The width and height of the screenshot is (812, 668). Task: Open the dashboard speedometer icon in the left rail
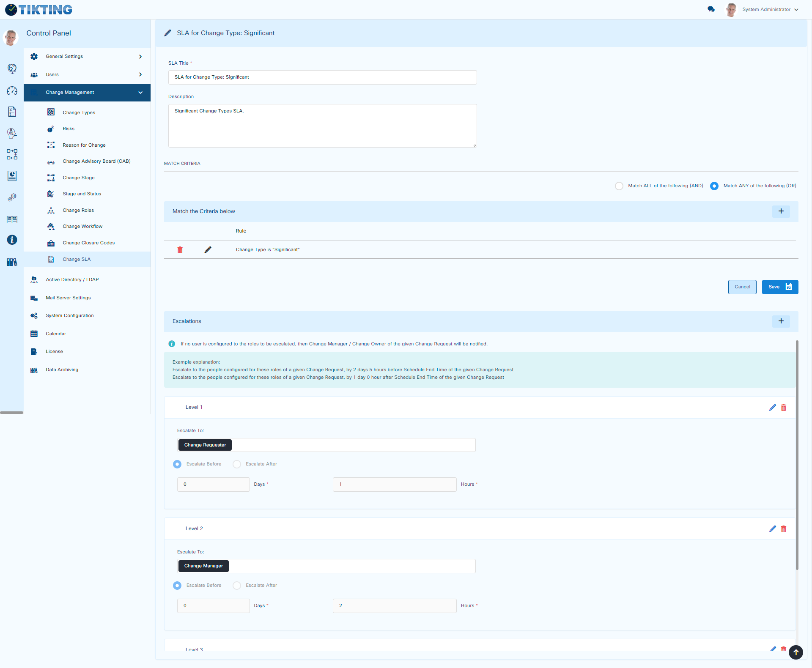pos(12,91)
